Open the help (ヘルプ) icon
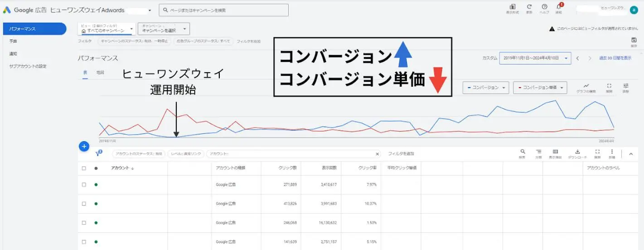 click(544, 8)
